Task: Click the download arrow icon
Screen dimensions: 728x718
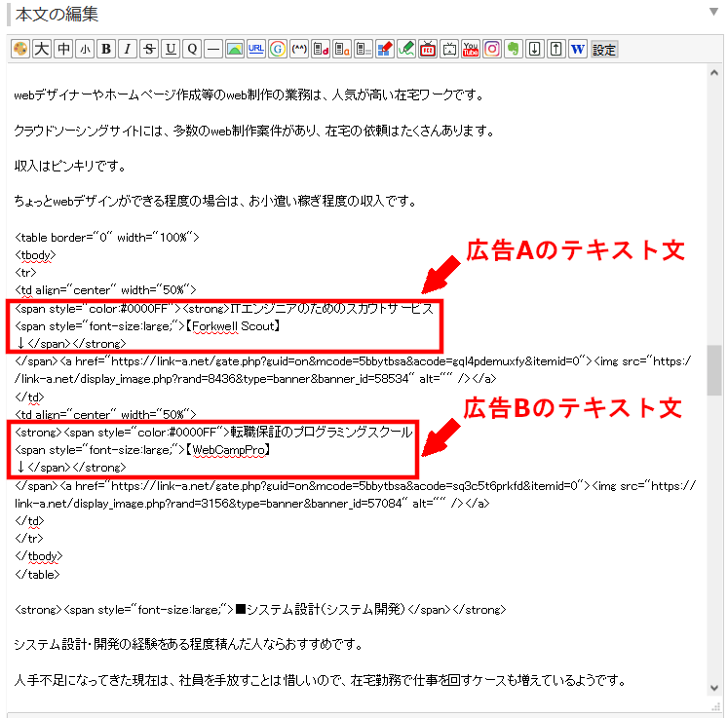Action: [x=535, y=49]
